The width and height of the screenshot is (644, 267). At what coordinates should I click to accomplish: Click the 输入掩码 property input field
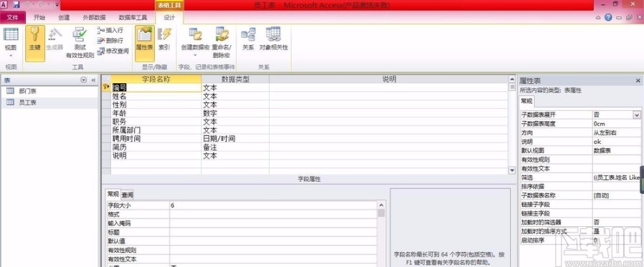coord(273,223)
